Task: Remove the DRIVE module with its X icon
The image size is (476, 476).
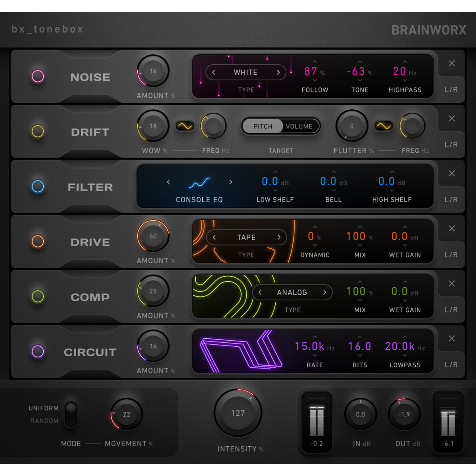Action: (x=451, y=228)
